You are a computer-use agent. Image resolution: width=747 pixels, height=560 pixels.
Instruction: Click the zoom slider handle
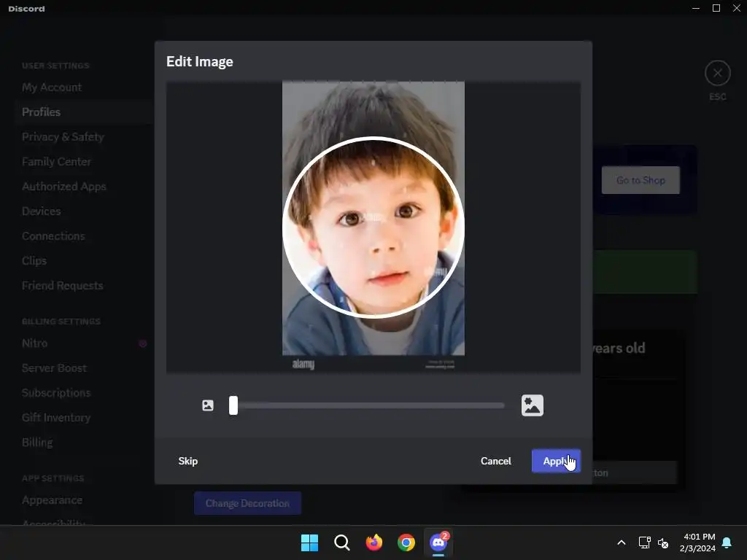[233, 405]
